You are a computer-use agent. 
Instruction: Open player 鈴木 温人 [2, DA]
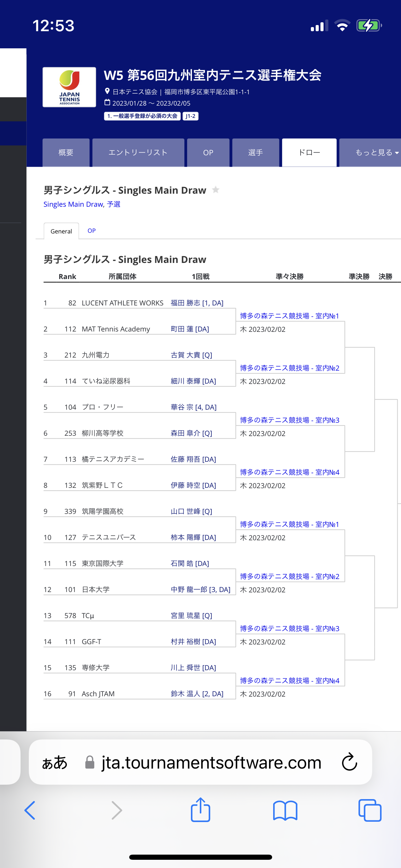coord(197,694)
